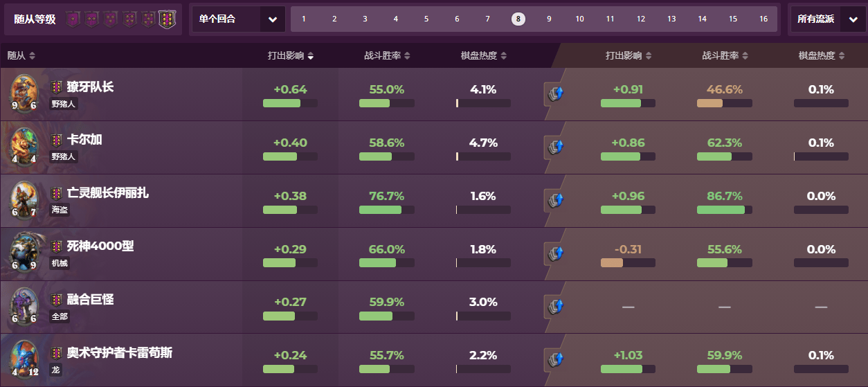868x387 pixels.
Task: Click the 亡灵舰长伊丽扎 portrait icon
Action: 23,200
